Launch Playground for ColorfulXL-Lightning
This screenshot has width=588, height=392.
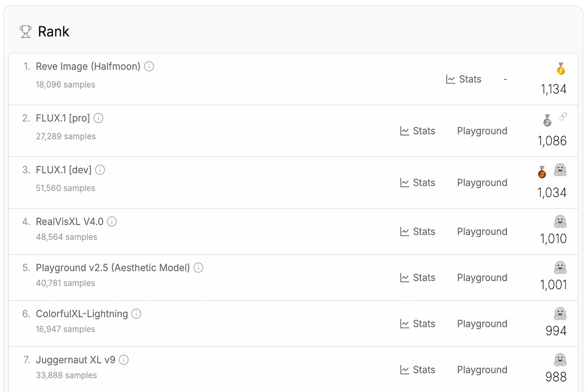482,323
